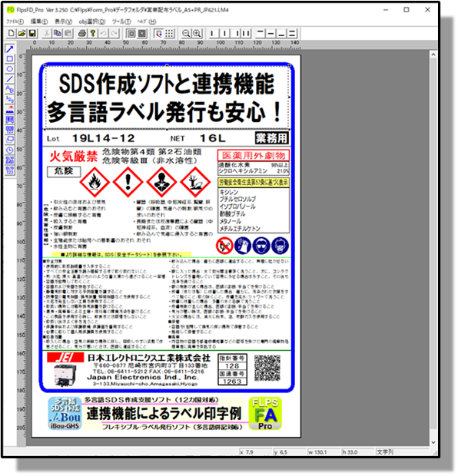This screenshot has height=476, width=458.
Task: Toggle the object pointer snap icon
Action: click(x=158, y=33)
